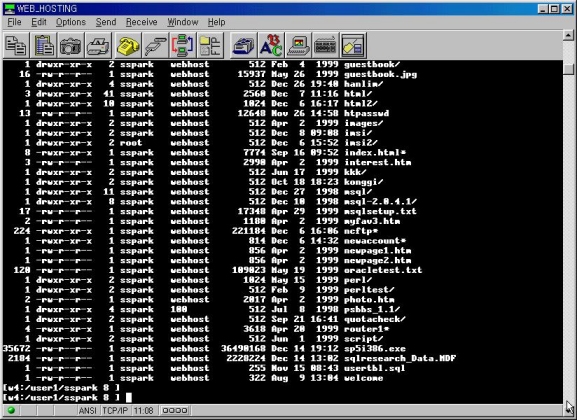Click the photo.htm file name
577x420 pixels.
point(369,300)
